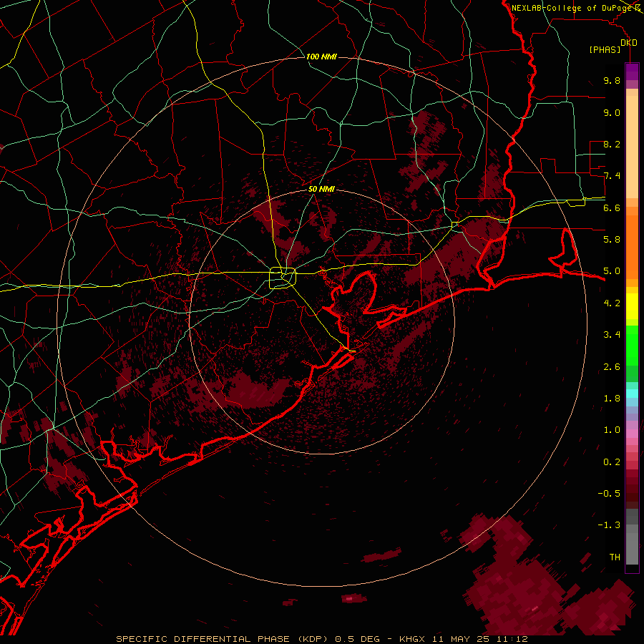The width and height of the screenshot is (644, 644).
Task: Click the 2.6 value on the color scale
Action: [612, 367]
